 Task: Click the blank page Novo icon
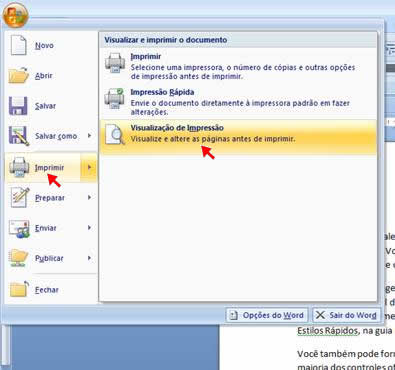tap(18, 45)
